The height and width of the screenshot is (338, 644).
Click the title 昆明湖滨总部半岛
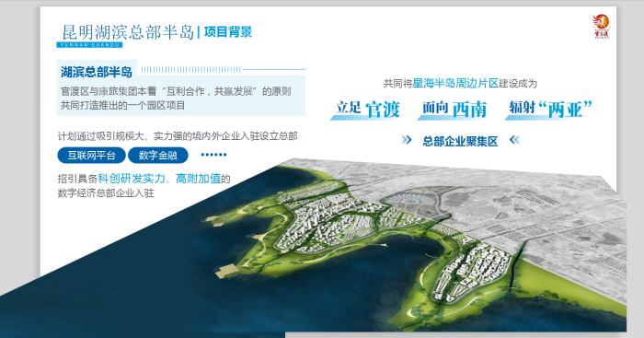pyautogui.click(x=128, y=32)
